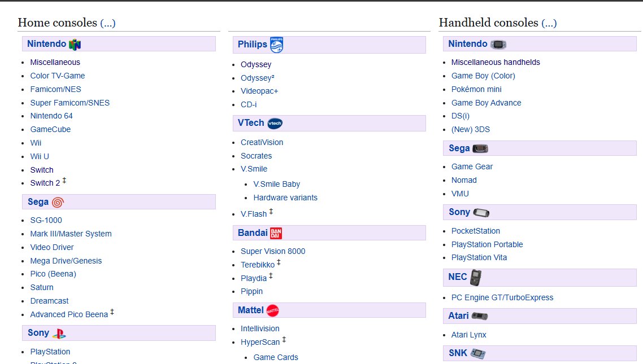Open the V.Smile Baby link

coord(277,184)
